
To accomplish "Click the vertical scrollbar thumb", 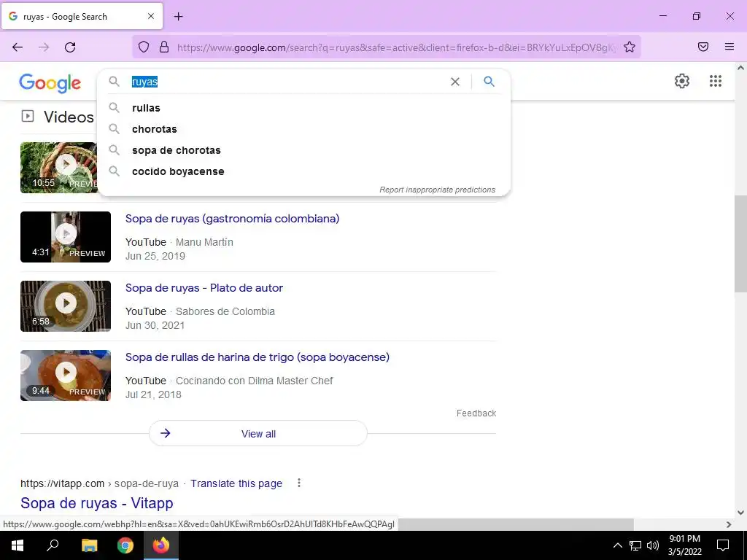I will (x=740, y=244).
